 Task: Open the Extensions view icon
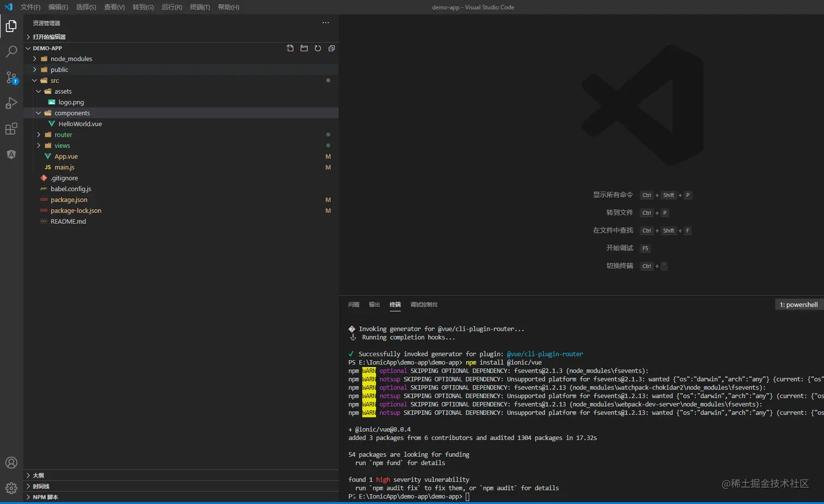pos(11,129)
